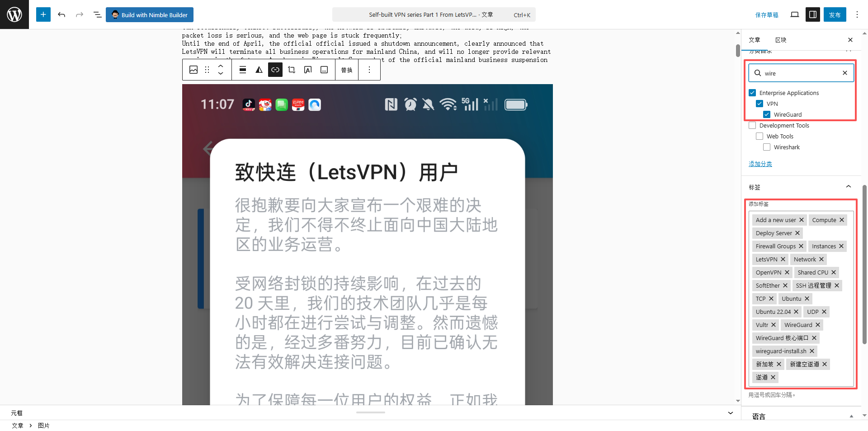Check the Web Tools category
This screenshot has width=868, height=431.
759,136
